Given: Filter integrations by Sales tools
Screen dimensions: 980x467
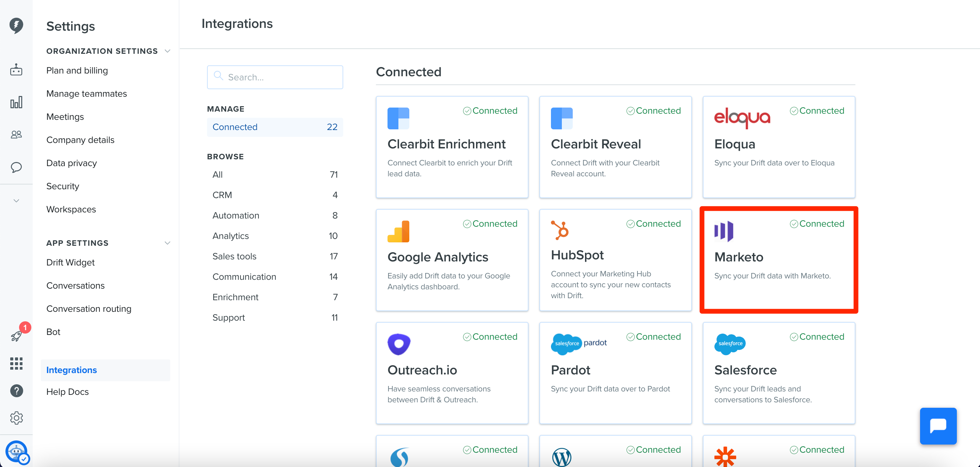Looking at the screenshot, I should 275,256.
